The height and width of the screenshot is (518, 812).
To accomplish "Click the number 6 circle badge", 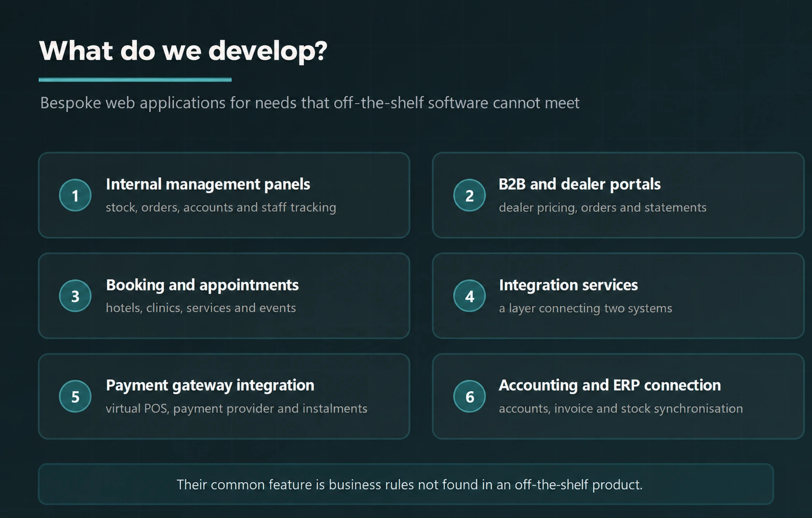I will pyautogui.click(x=469, y=396).
